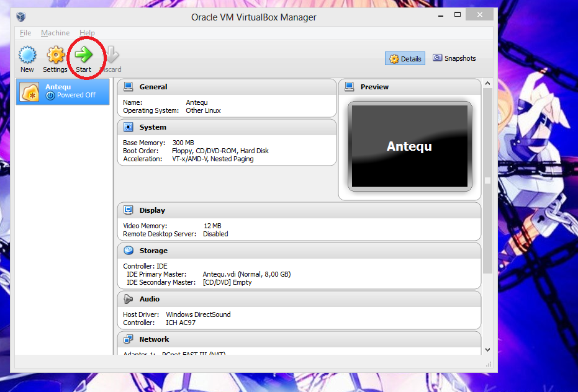The height and width of the screenshot is (392, 578).
Task: Open the Audio section header link
Action: [x=149, y=299]
